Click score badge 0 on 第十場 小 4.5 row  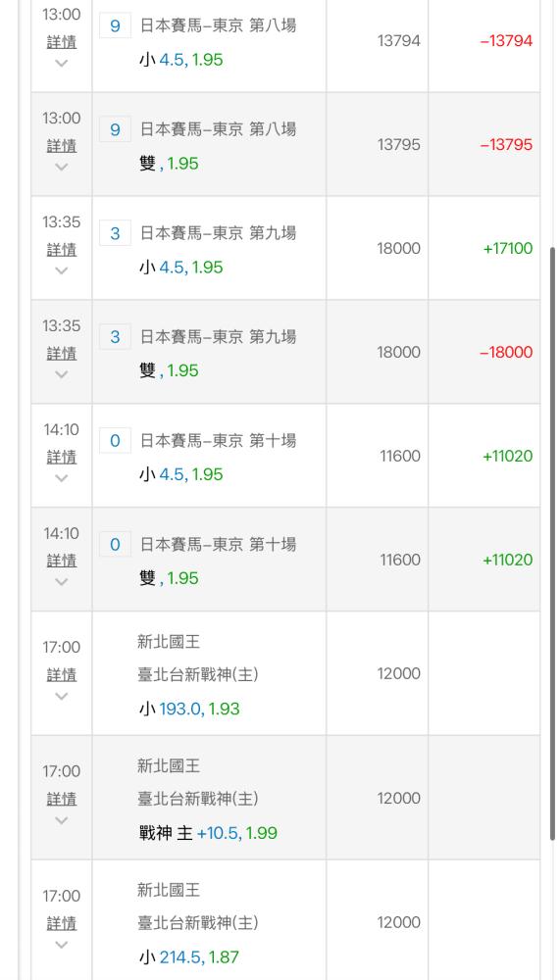pyautogui.click(x=115, y=441)
